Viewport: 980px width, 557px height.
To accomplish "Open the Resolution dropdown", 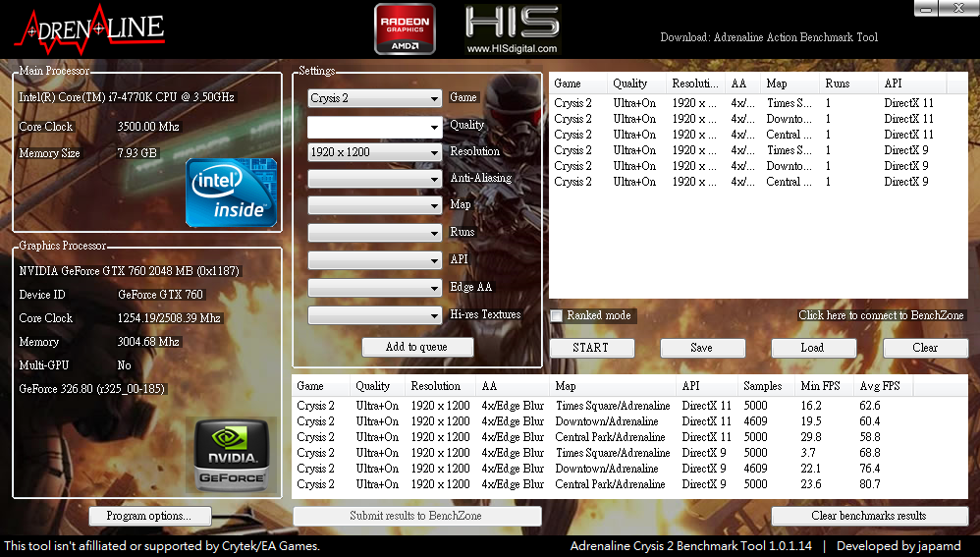I will pyautogui.click(x=375, y=152).
